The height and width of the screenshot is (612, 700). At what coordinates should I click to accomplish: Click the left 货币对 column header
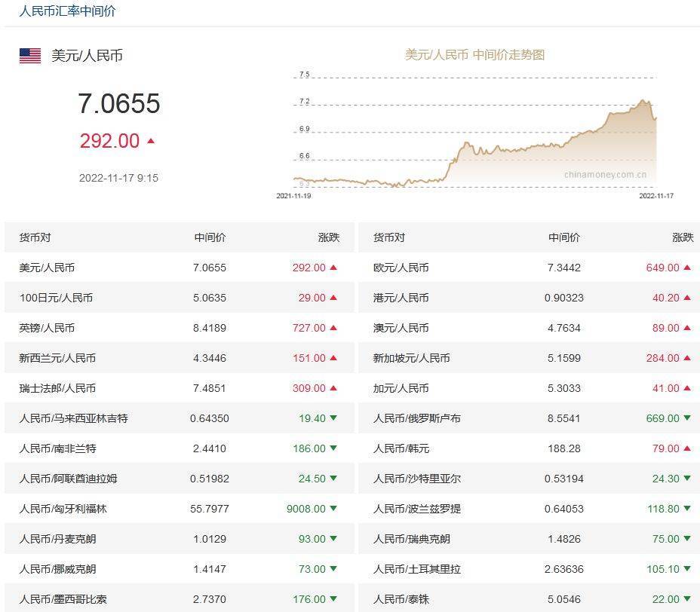point(35,237)
